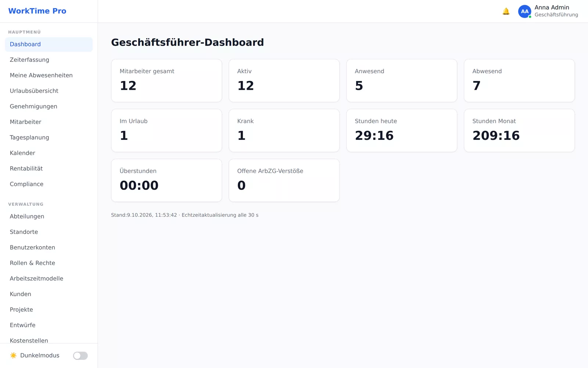Click the Stand timestamp status line
The height and width of the screenshot is (368, 588).
point(185,215)
